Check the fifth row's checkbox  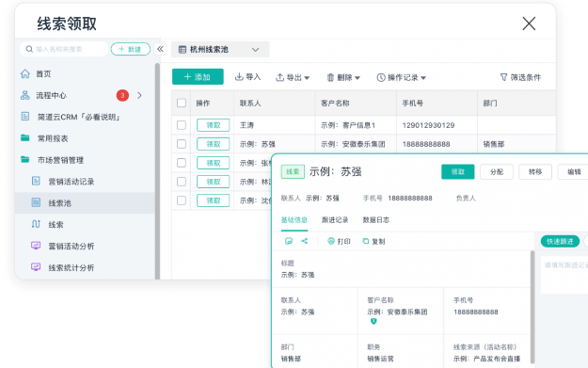[x=182, y=200]
